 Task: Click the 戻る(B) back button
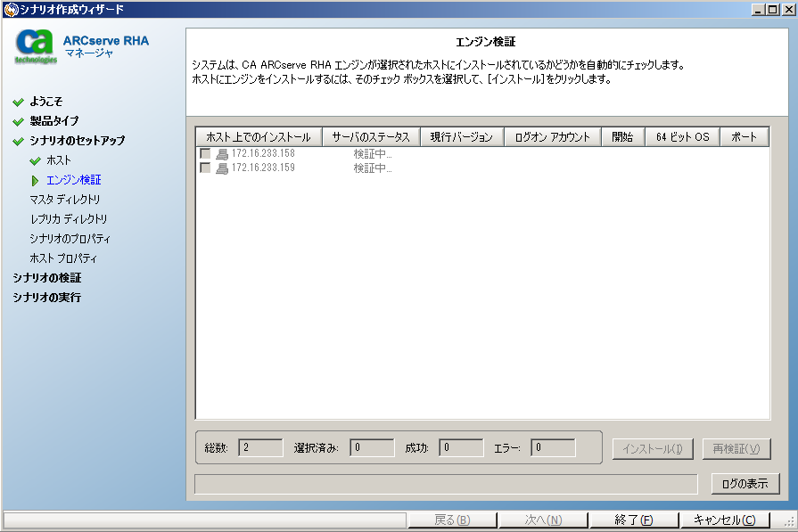[452, 520]
